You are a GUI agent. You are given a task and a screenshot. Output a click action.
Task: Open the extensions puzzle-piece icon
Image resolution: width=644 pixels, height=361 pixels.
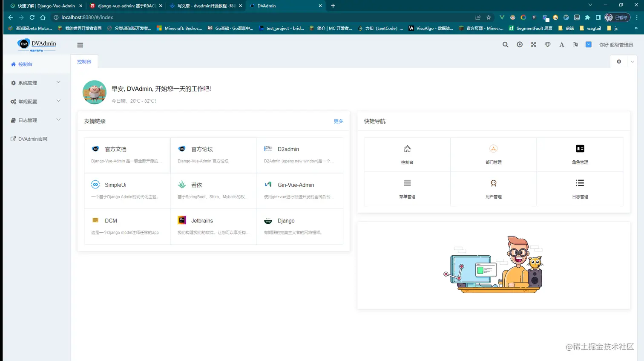[587, 17]
